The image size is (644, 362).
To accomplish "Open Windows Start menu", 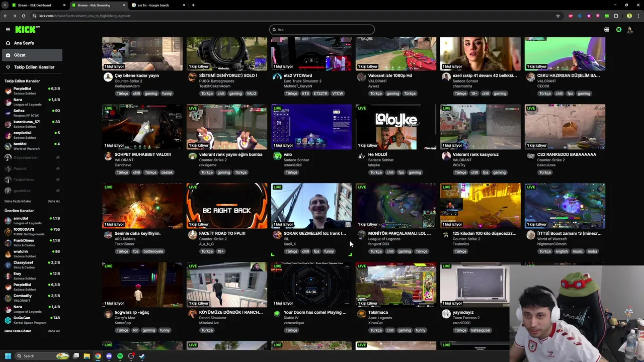I will pyautogui.click(x=8, y=356).
